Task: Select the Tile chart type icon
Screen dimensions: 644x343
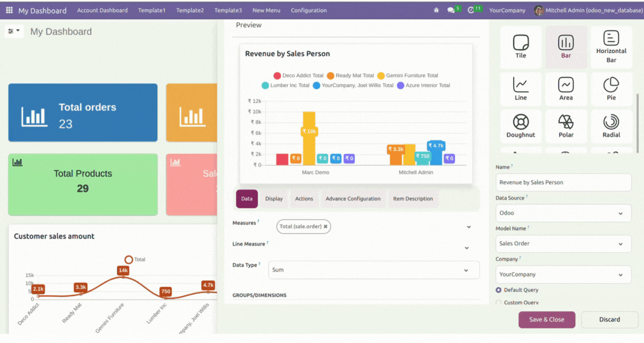Action: [521, 46]
